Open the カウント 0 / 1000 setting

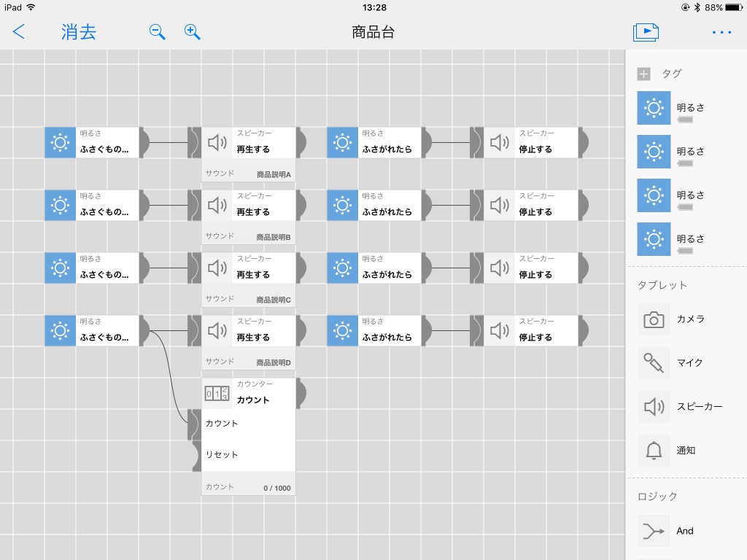tap(248, 487)
